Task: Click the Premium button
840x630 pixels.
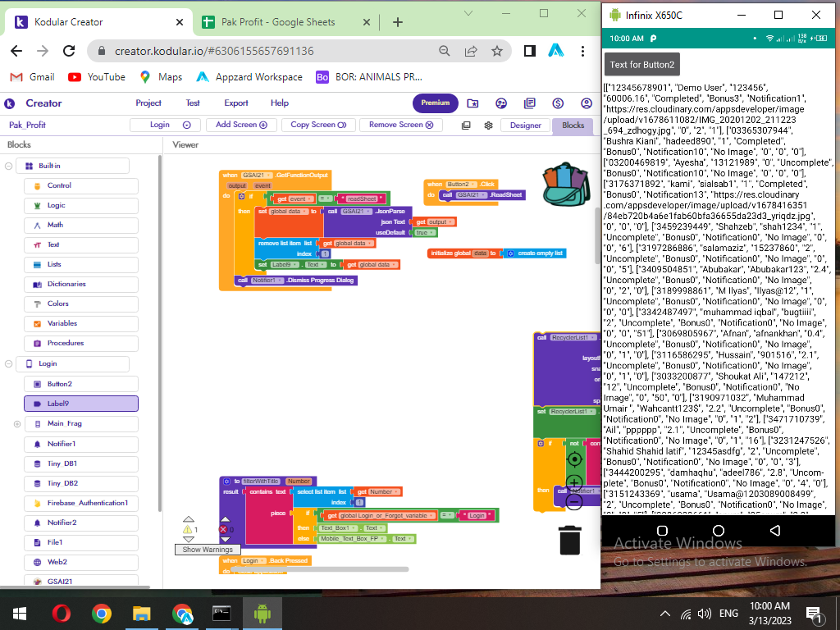Action: 436,103
